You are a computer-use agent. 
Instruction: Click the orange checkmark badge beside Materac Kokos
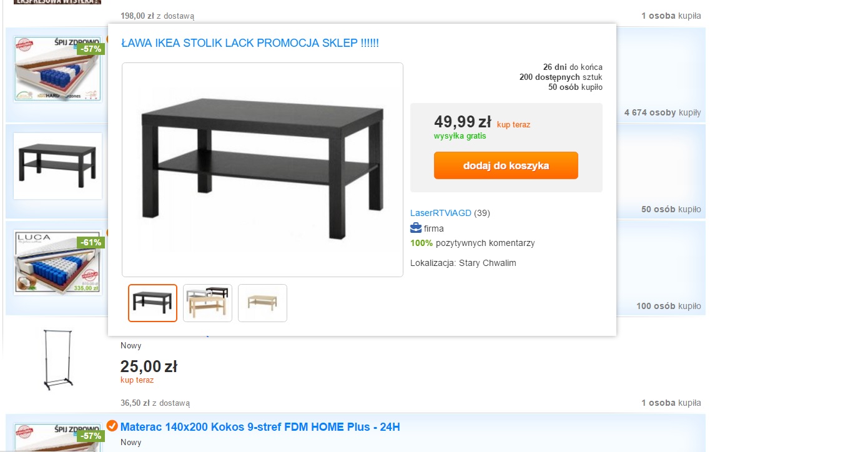point(112,426)
